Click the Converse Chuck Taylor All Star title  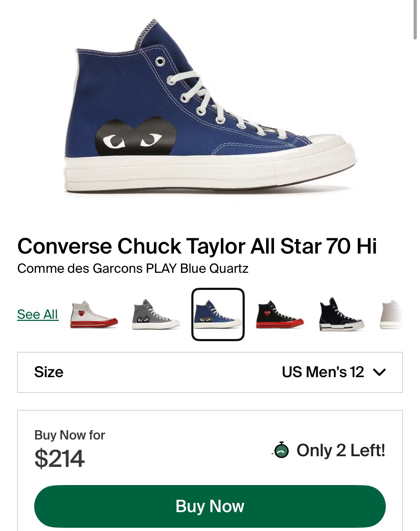tap(197, 246)
